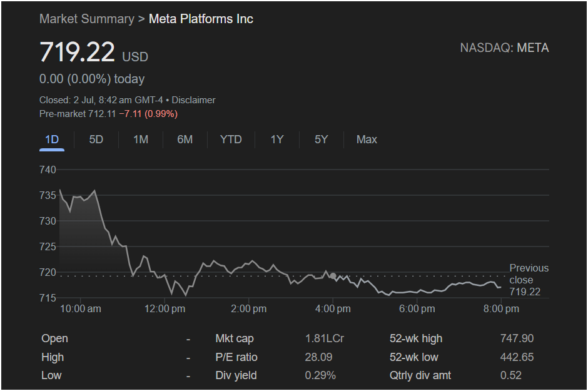This screenshot has height=391, width=588.
Task: Click the 28.09 P/E value
Action: click(x=318, y=357)
